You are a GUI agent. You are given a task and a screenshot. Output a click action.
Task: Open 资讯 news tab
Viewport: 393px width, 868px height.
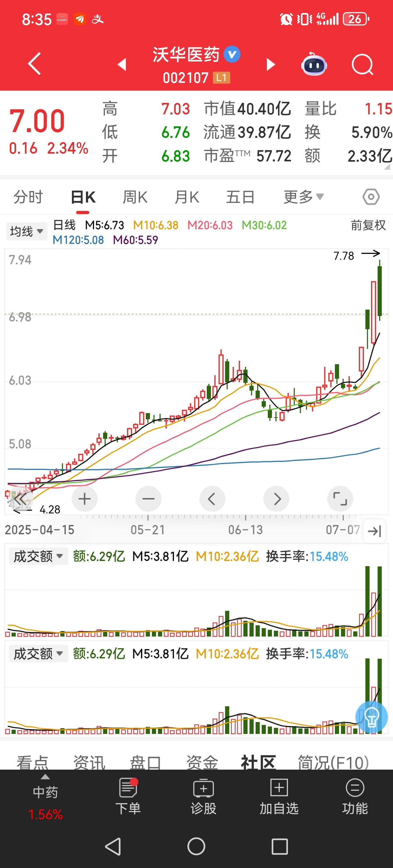[89, 762]
